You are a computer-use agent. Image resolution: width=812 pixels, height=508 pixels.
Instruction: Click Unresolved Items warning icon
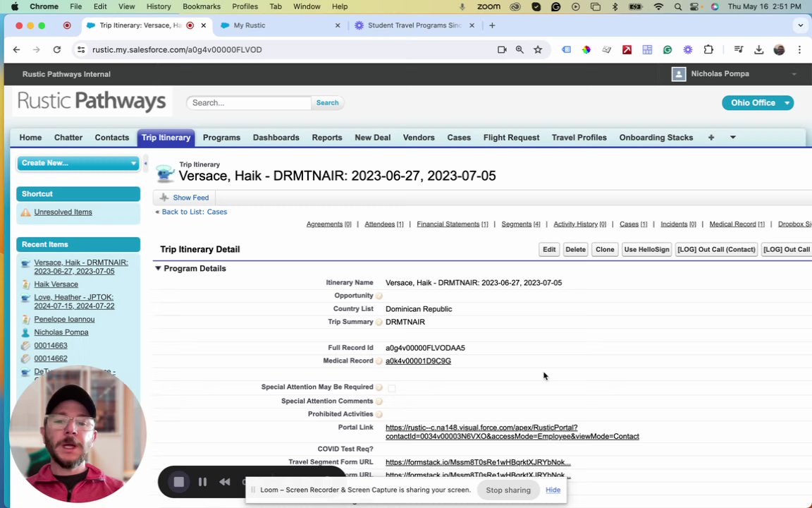pos(25,212)
